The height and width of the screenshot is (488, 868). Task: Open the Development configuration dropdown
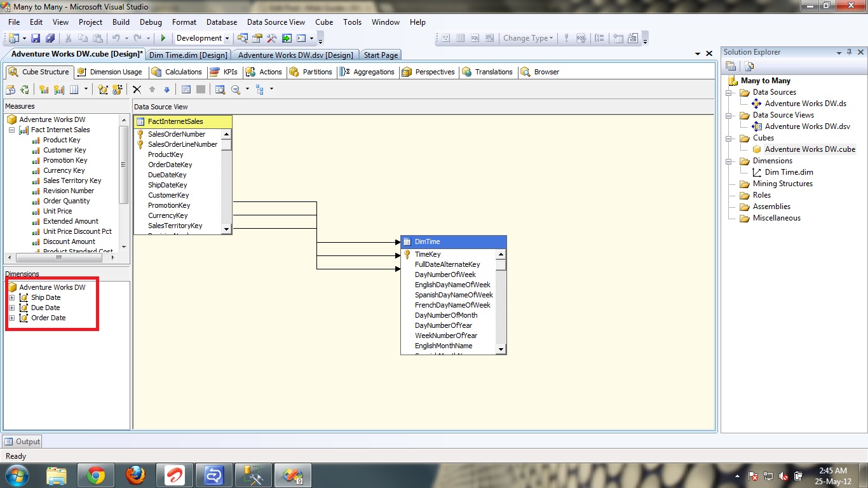[227, 38]
